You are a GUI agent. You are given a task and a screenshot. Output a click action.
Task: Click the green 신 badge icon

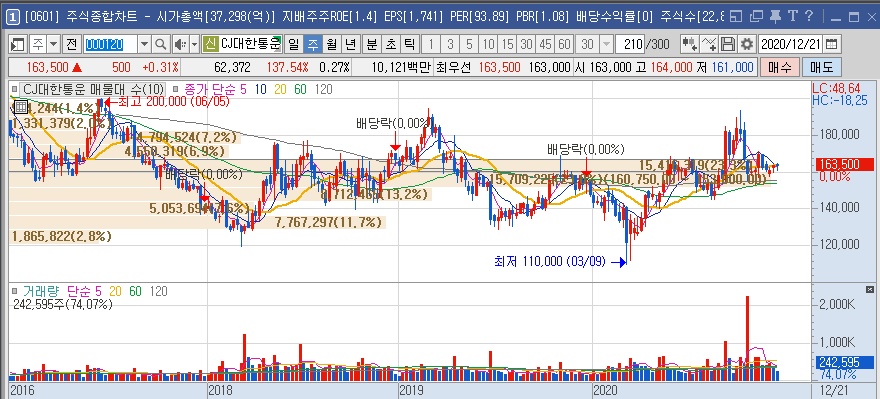[x=210, y=44]
